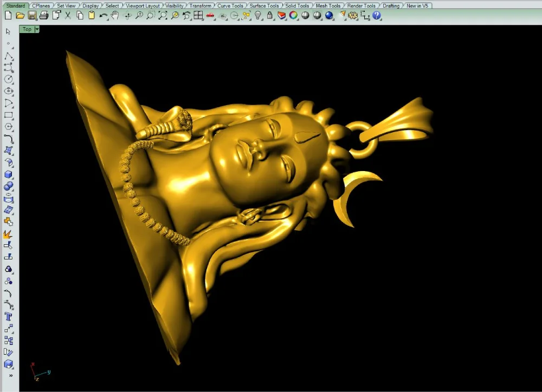The image size is (542, 392).
Task: Lock objects using the padlock icon
Action: (269, 15)
